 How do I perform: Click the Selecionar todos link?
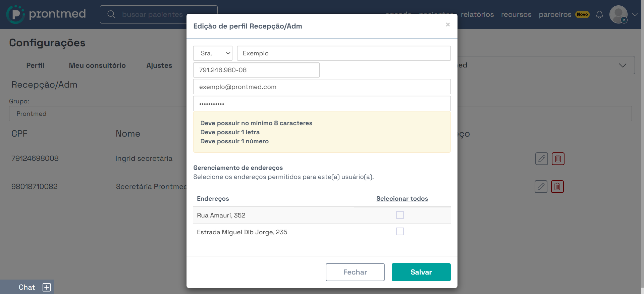tap(402, 199)
